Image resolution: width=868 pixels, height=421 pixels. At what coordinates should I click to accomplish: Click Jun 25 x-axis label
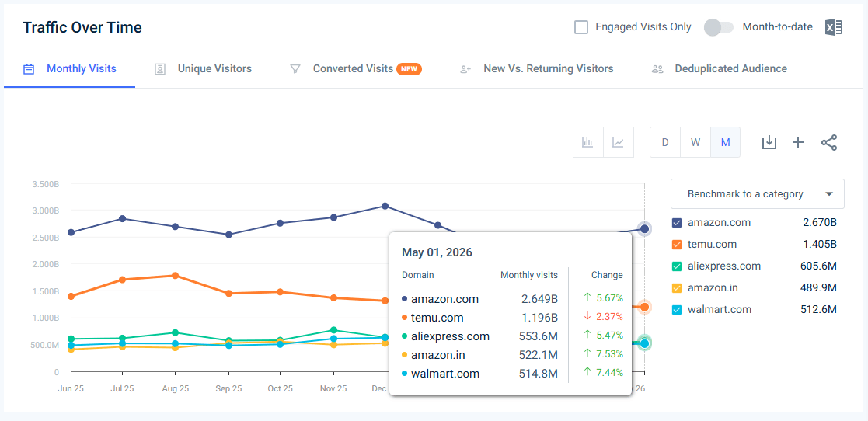(70, 389)
